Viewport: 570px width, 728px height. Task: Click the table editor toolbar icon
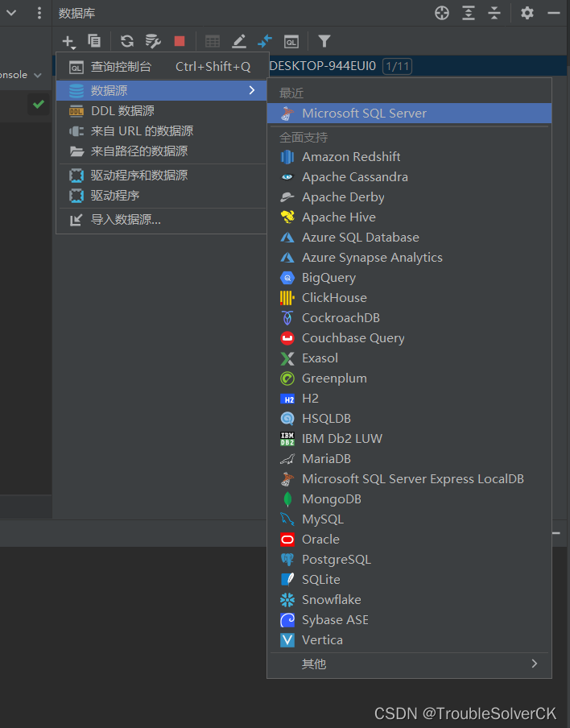(x=212, y=41)
